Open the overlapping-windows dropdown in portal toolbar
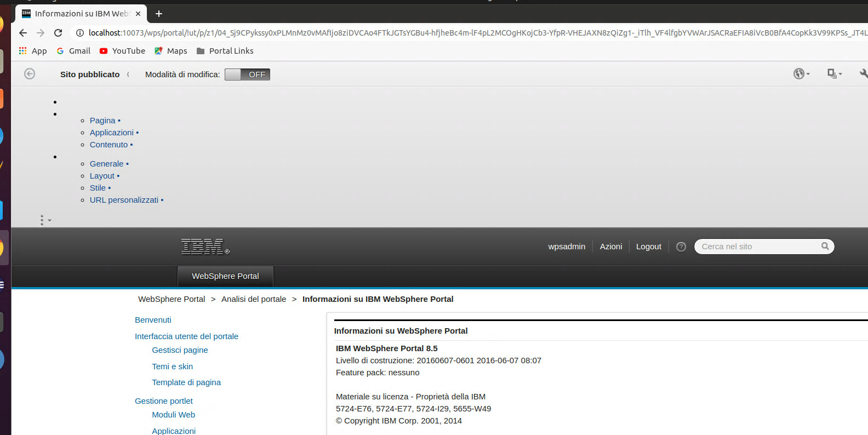Image resolution: width=868 pixels, height=435 pixels. (x=835, y=74)
